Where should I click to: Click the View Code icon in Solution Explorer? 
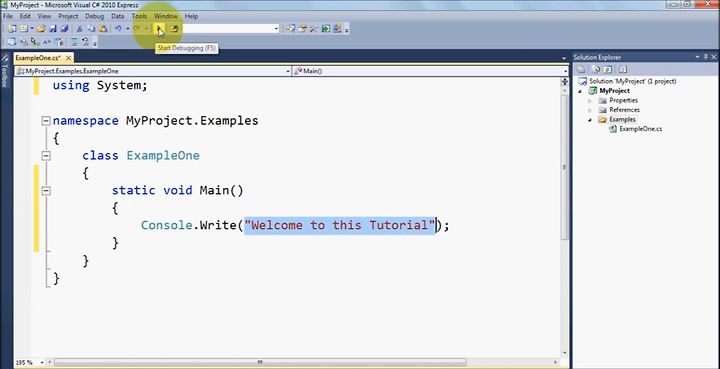coord(623,69)
